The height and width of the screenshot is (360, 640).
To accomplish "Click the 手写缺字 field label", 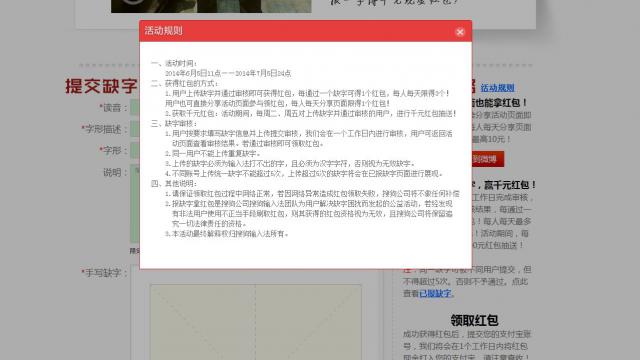I will (104, 273).
